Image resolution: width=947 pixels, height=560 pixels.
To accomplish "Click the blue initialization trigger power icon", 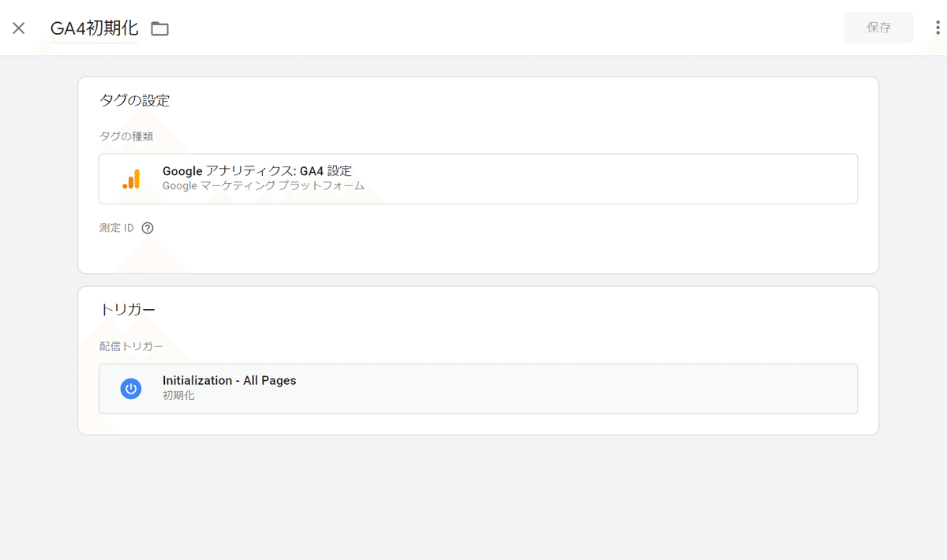I will point(131,389).
